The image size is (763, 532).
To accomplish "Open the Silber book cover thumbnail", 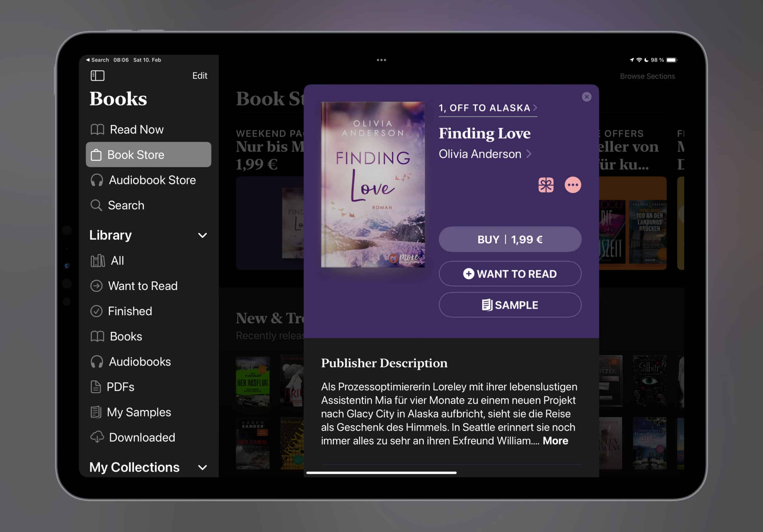I will pos(649,381).
